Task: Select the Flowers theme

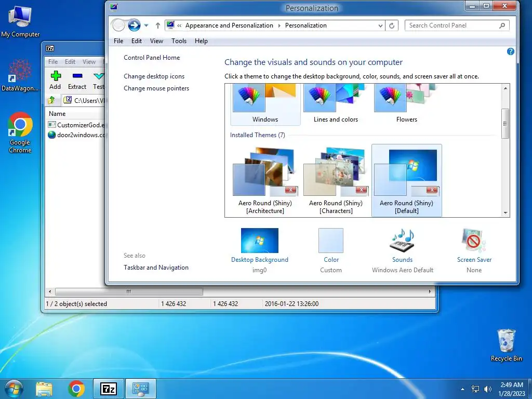Action: click(406, 104)
